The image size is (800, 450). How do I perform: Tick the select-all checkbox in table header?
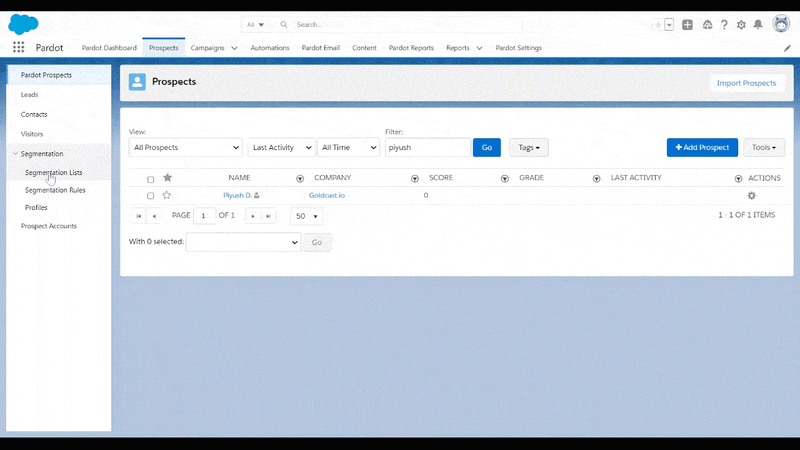pyautogui.click(x=151, y=179)
